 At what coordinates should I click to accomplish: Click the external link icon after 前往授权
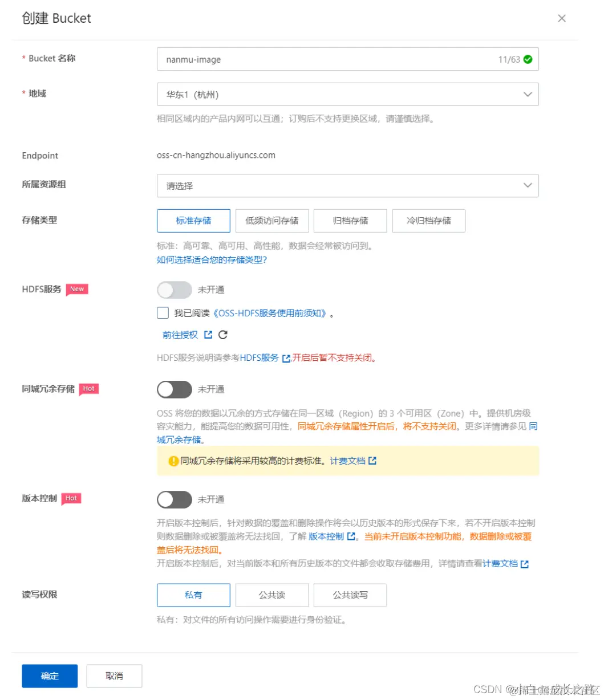click(208, 335)
